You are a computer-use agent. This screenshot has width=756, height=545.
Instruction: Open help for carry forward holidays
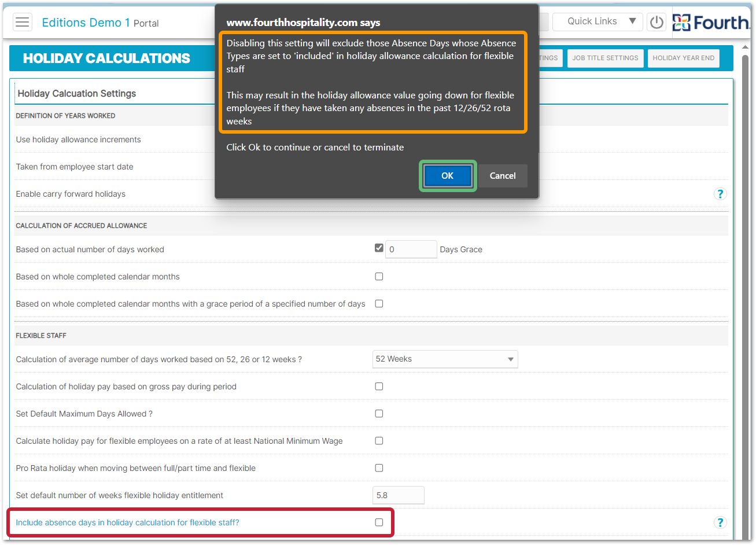(720, 194)
